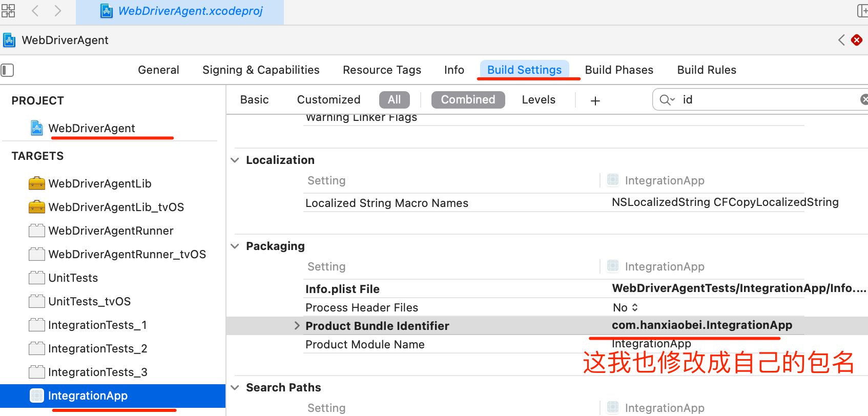Screen dimensions: 868x416
Task: Show All build settings
Action: 394,100
